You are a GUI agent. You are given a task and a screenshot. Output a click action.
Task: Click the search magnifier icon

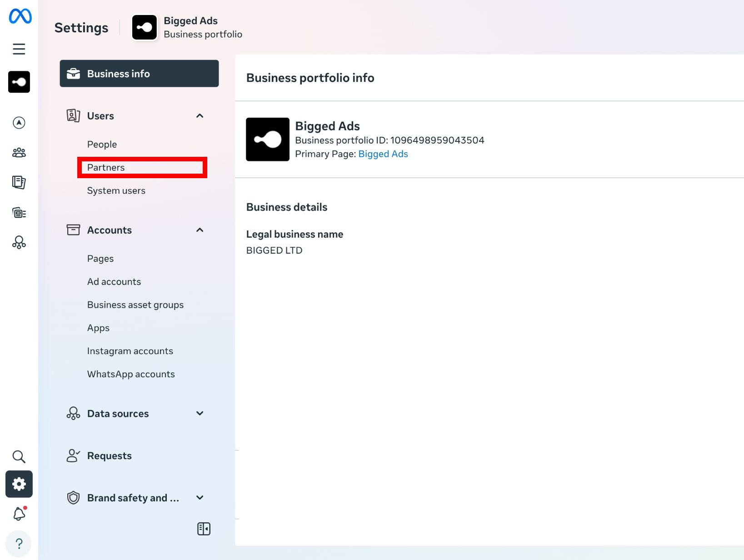pyautogui.click(x=19, y=456)
